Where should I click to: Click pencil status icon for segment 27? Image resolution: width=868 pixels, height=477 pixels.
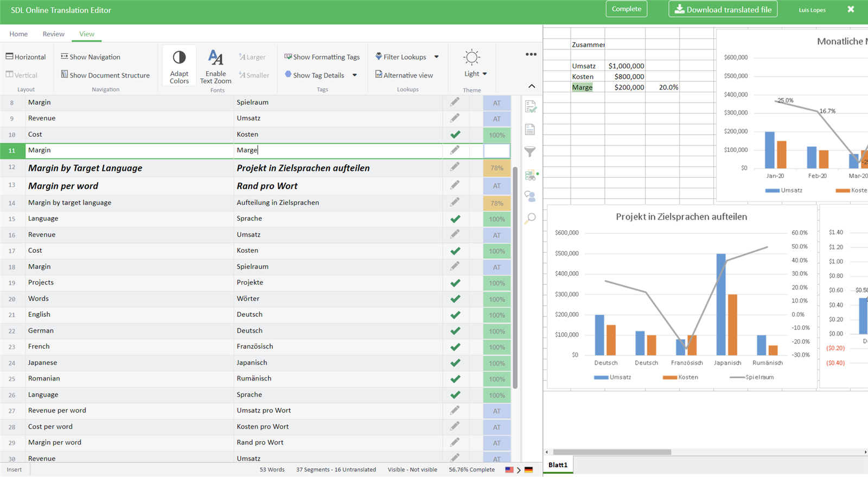[455, 410]
